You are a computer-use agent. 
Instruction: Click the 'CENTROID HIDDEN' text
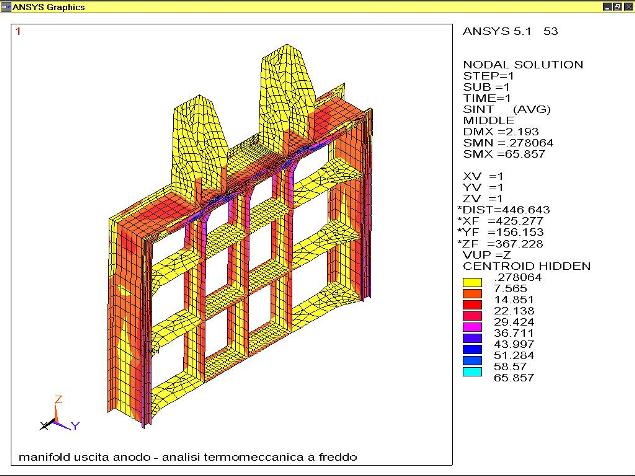(526, 266)
